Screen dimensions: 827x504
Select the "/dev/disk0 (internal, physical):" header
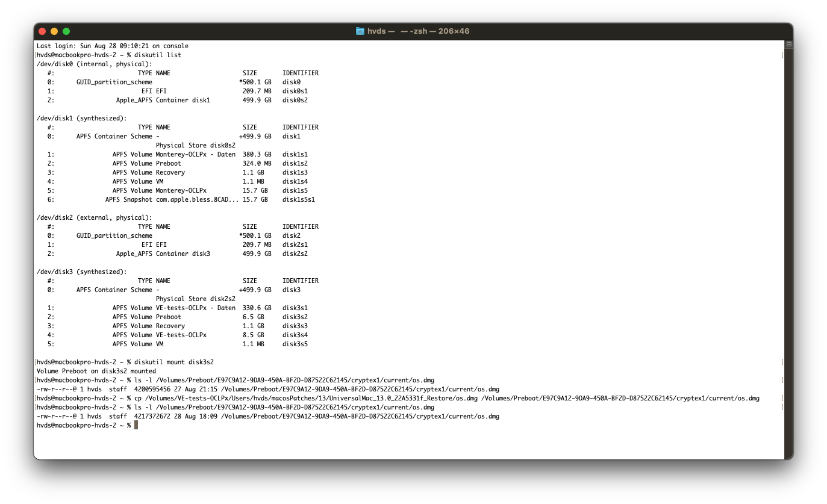point(95,64)
